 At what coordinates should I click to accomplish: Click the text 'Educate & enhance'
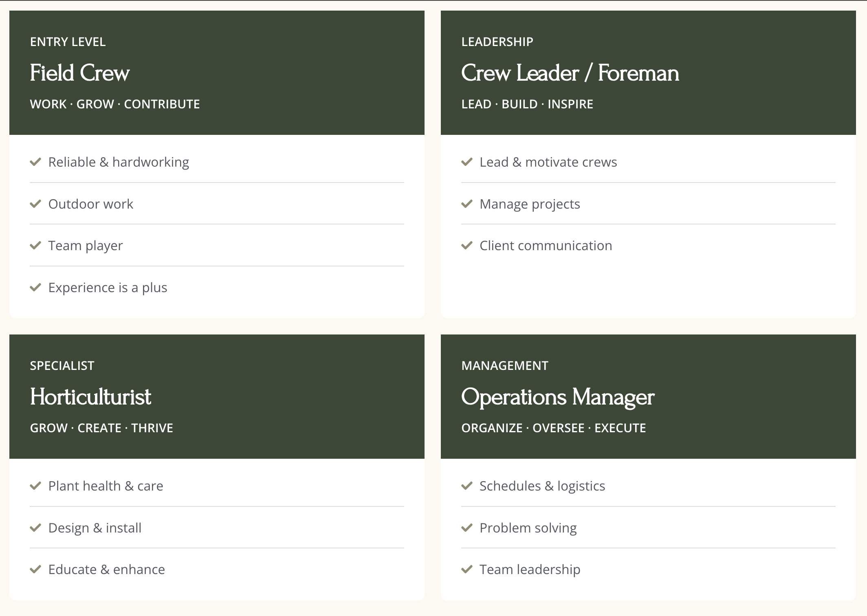(x=106, y=570)
